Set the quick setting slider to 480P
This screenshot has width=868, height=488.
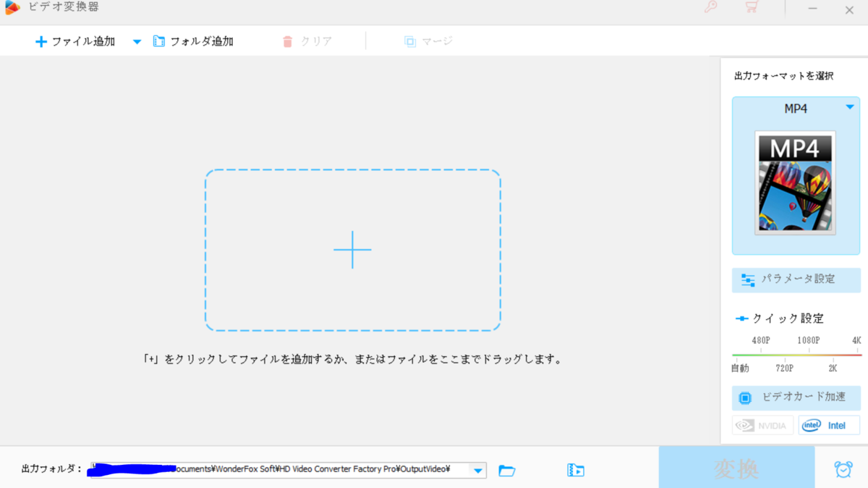[x=761, y=340]
